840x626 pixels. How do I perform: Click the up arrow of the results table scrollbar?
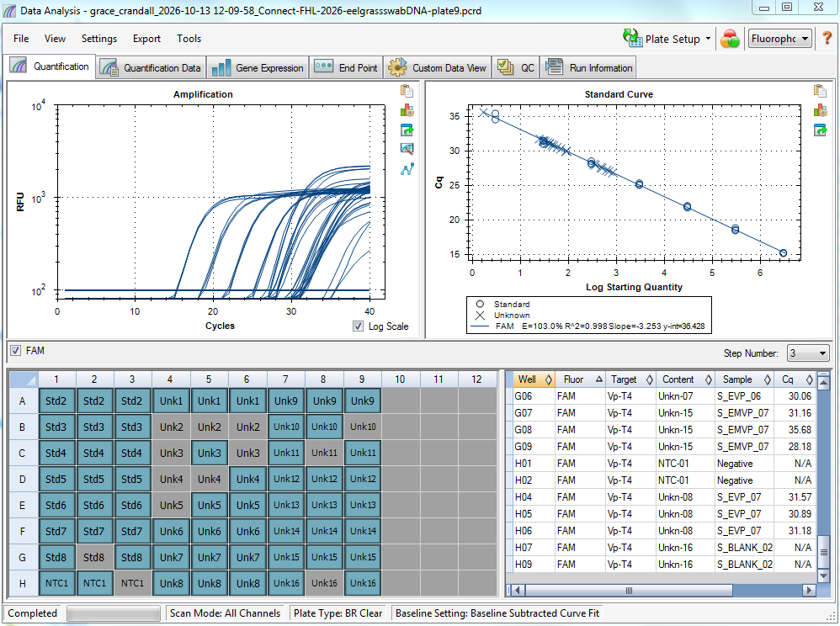tap(824, 382)
